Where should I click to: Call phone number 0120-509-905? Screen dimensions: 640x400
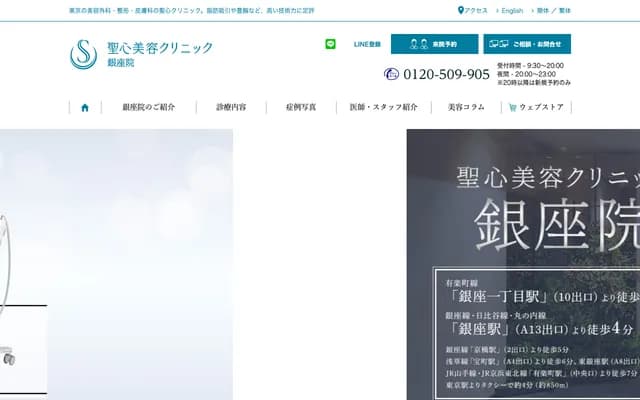click(446, 74)
